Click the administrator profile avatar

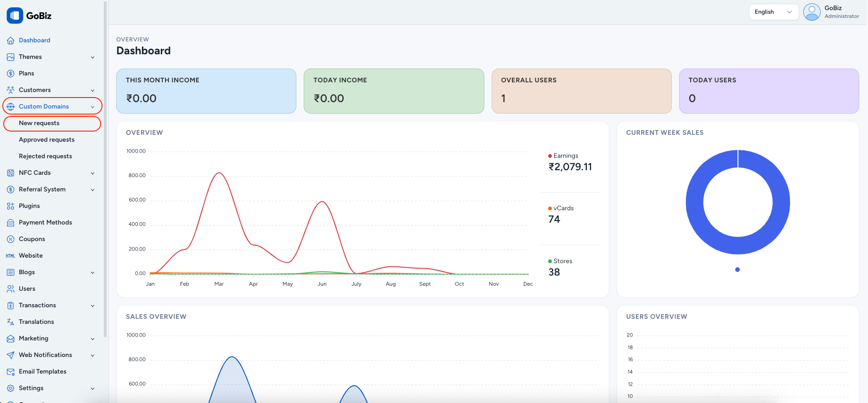coord(811,12)
